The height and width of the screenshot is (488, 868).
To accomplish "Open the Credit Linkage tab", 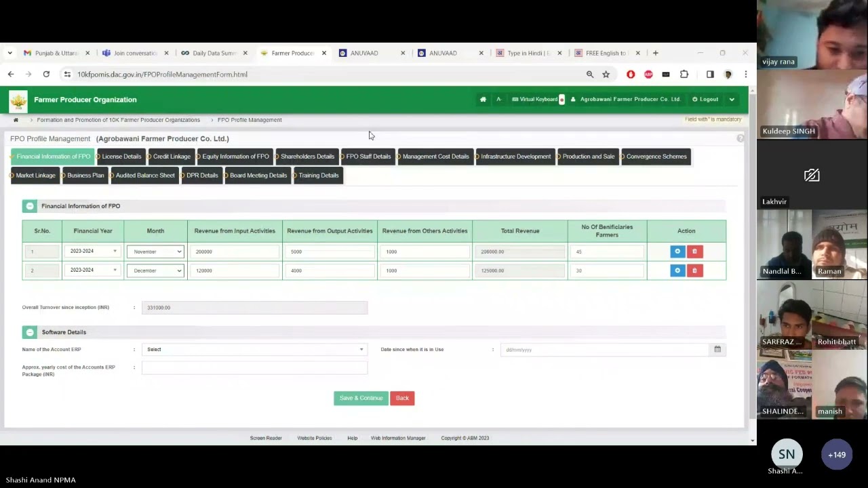I will click(172, 157).
